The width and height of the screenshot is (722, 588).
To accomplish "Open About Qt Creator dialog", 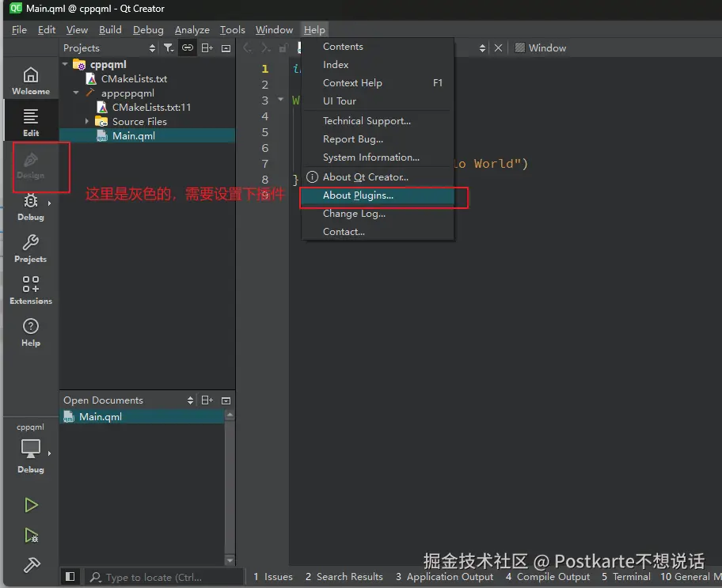I will [x=378, y=176].
